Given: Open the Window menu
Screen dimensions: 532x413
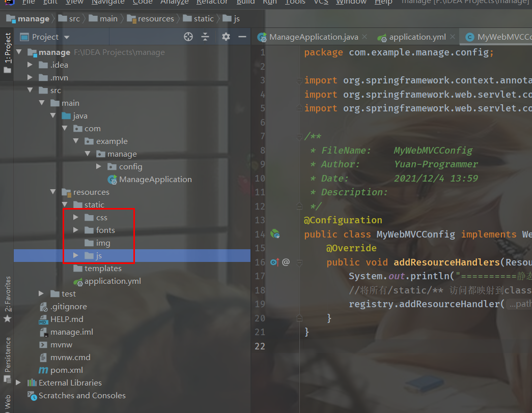Looking at the screenshot, I should (351, 2).
